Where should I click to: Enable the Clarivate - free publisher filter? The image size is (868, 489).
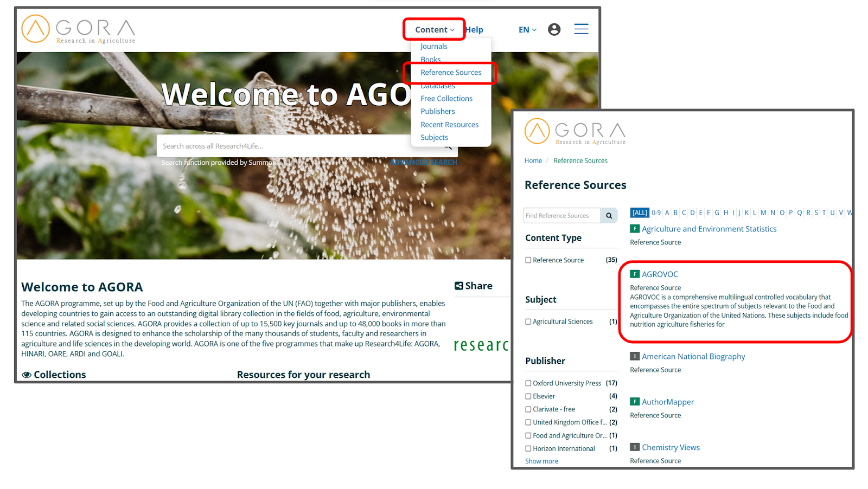pos(528,409)
